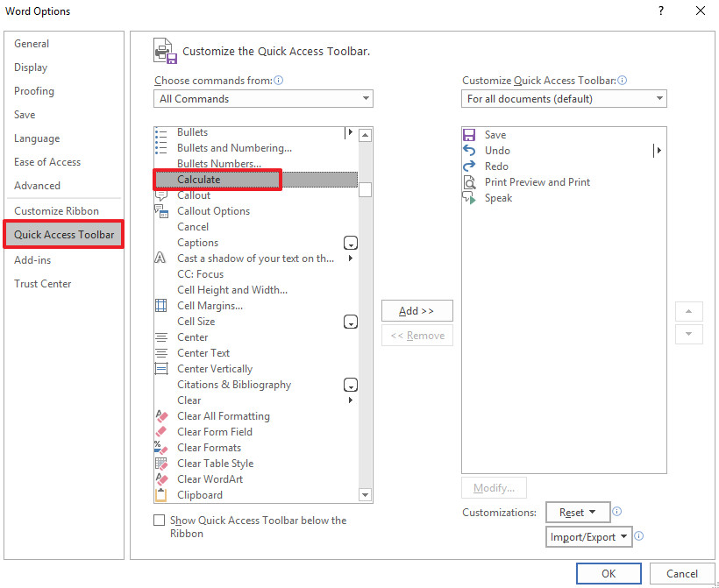Open the Add-ins category
This screenshot has height=588, width=719.
(32, 260)
